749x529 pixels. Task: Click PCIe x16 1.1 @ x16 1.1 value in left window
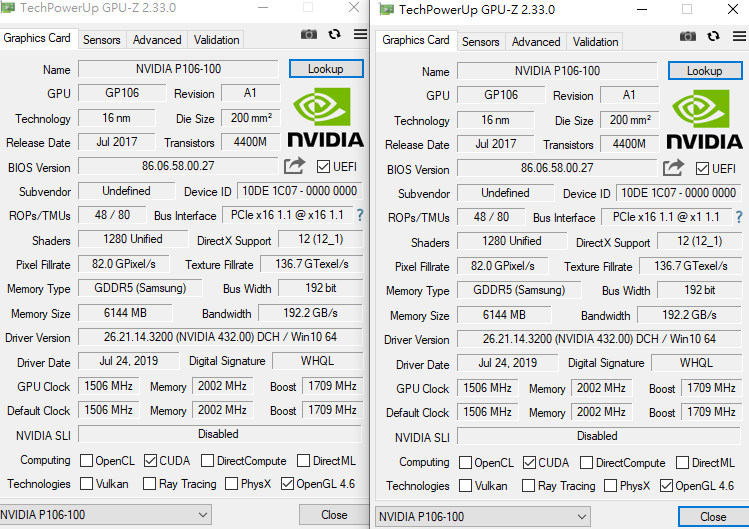pos(287,215)
